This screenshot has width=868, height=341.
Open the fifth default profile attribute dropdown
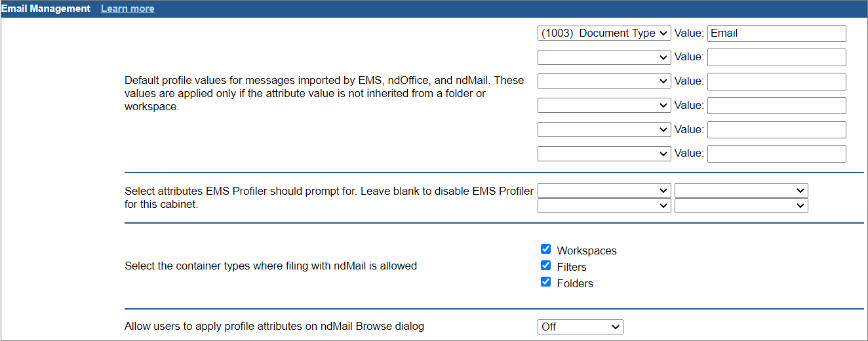pos(604,130)
